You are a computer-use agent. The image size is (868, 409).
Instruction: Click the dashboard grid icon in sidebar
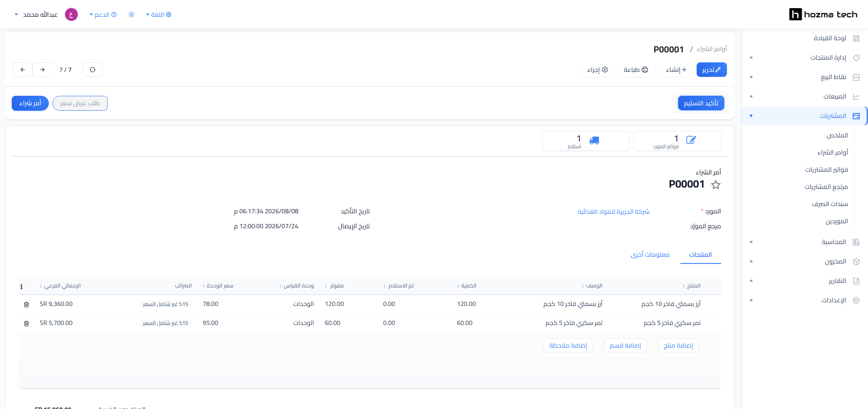pyautogui.click(x=856, y=38)
